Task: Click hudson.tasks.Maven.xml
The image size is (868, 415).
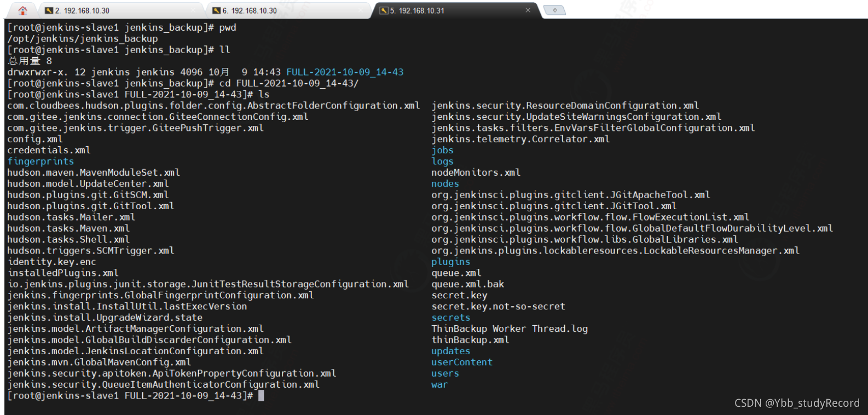Action: 68,228
